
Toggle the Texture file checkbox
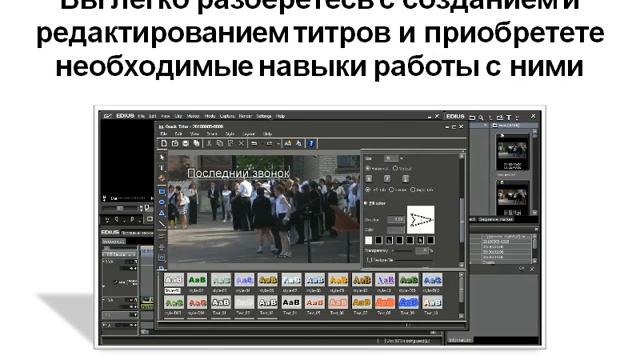369,260
